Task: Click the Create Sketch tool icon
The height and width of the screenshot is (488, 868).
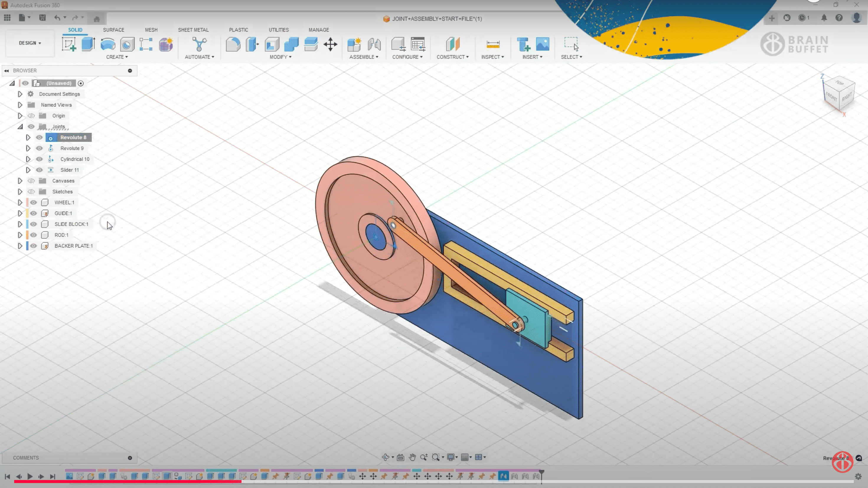Action: tap(69, 44)
